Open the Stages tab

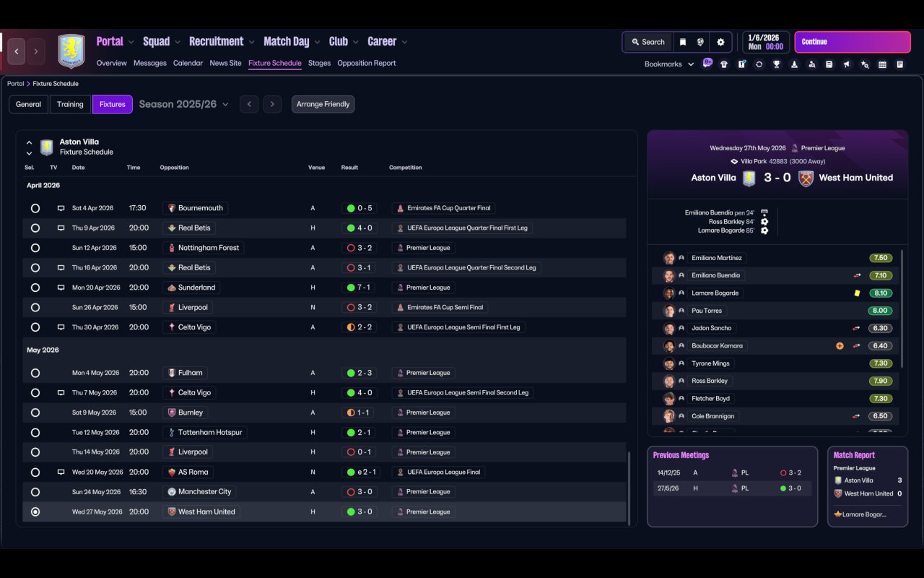[x=319, y=63]
